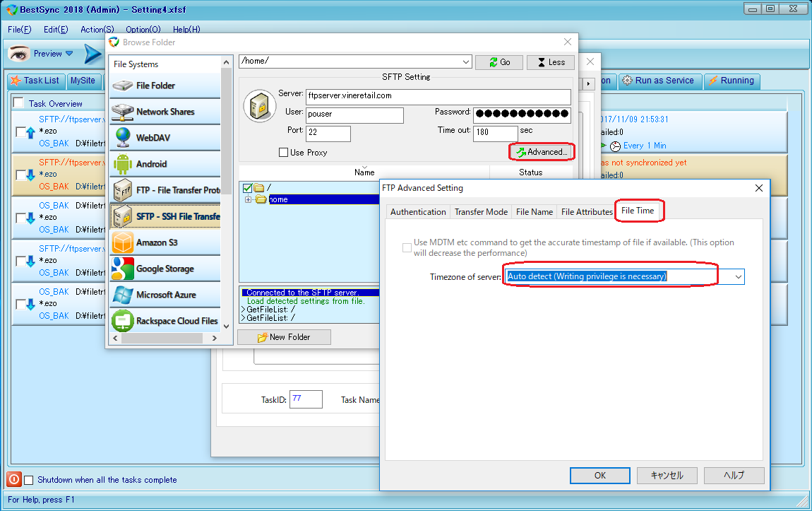This screenshot has height=511, width=812.
Task: Toggle the root folder checkbox in tree
Action: (248, 187)
